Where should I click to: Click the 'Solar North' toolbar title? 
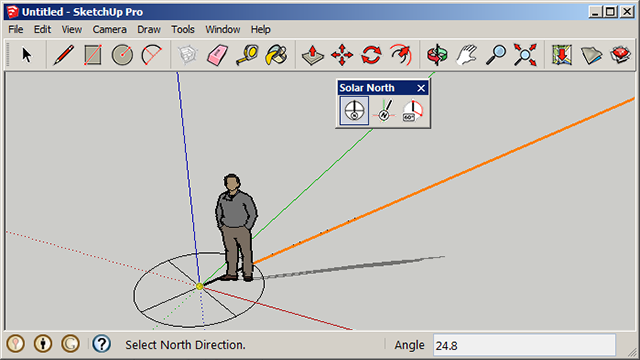(x=367, y=88)
